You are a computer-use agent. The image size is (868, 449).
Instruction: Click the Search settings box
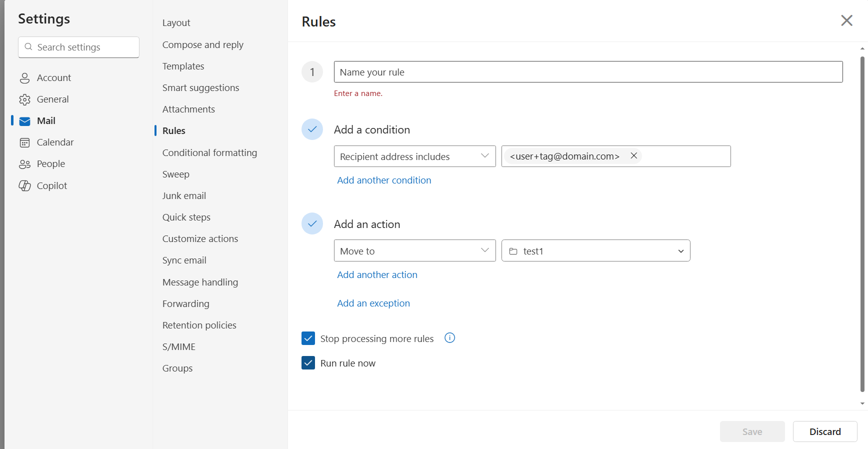pos(78,47)
